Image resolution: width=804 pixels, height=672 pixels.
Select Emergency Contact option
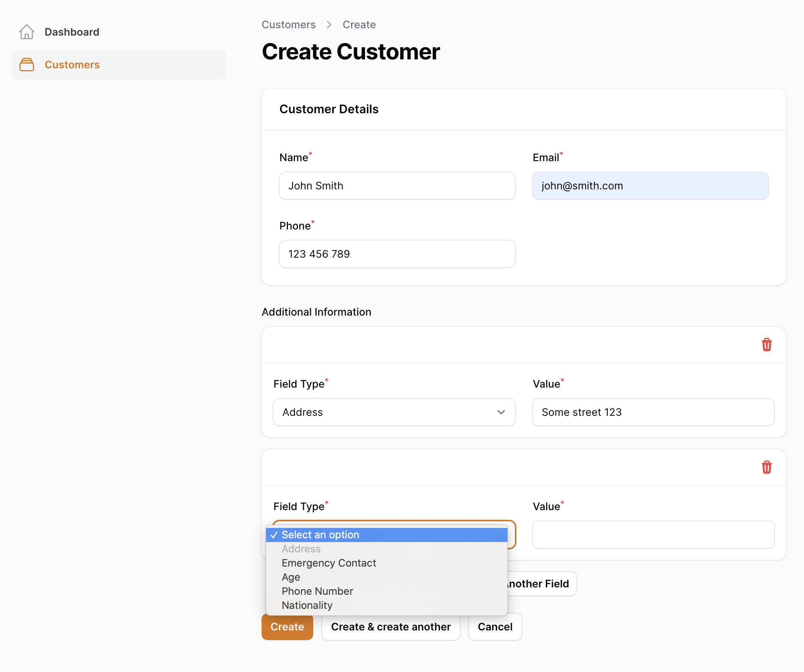[387, 563]
